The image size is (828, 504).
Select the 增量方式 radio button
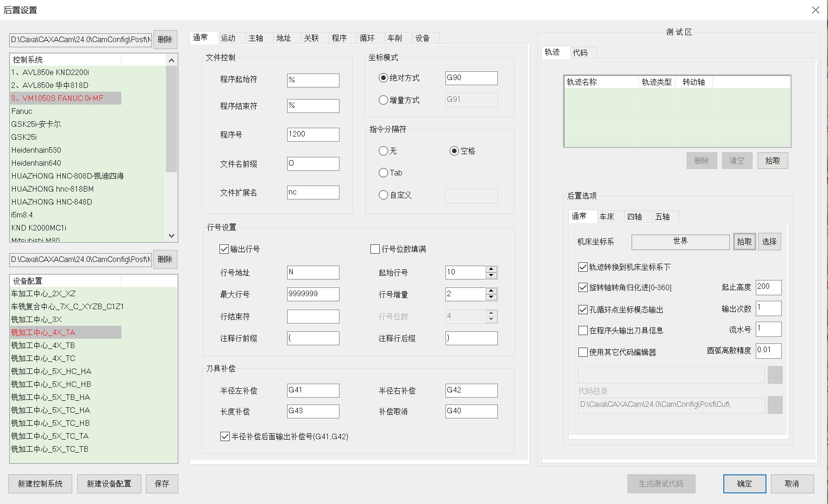coord(383,100)
